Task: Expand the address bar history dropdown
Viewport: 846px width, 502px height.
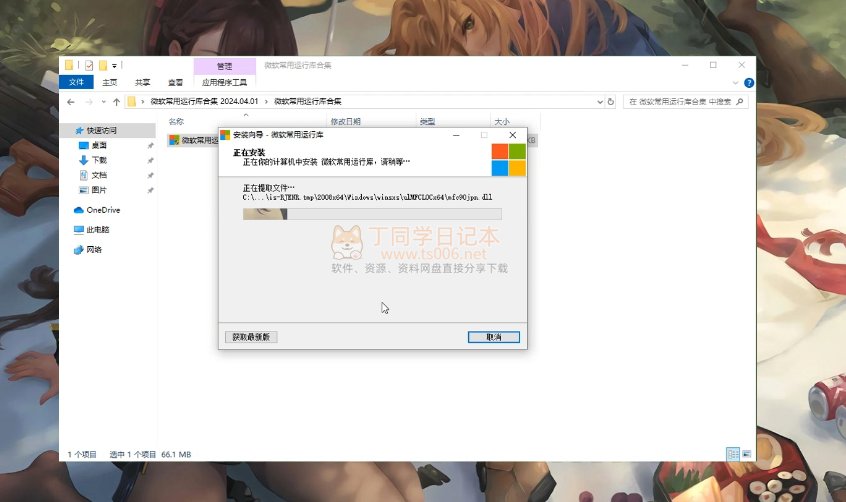Action: click(599, 101)
